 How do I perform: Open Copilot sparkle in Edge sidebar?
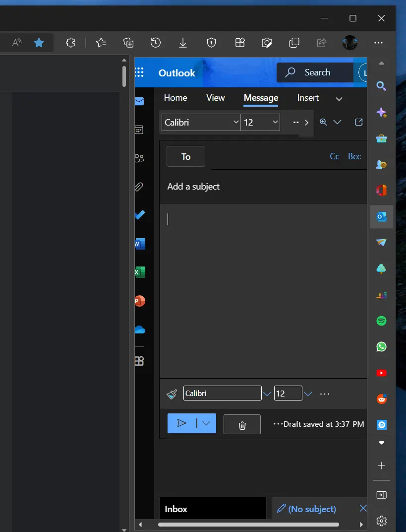pyautogui.click(x=381, y=112)
